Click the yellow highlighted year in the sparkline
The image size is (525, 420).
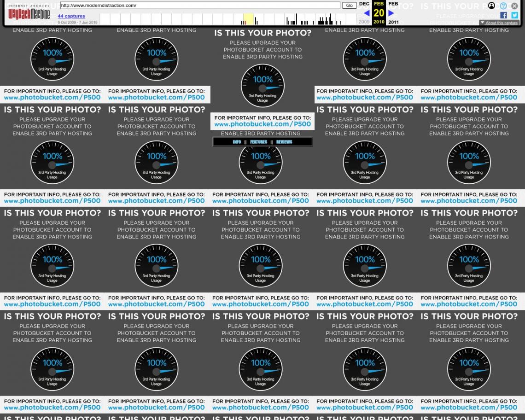tap(248, 19)
